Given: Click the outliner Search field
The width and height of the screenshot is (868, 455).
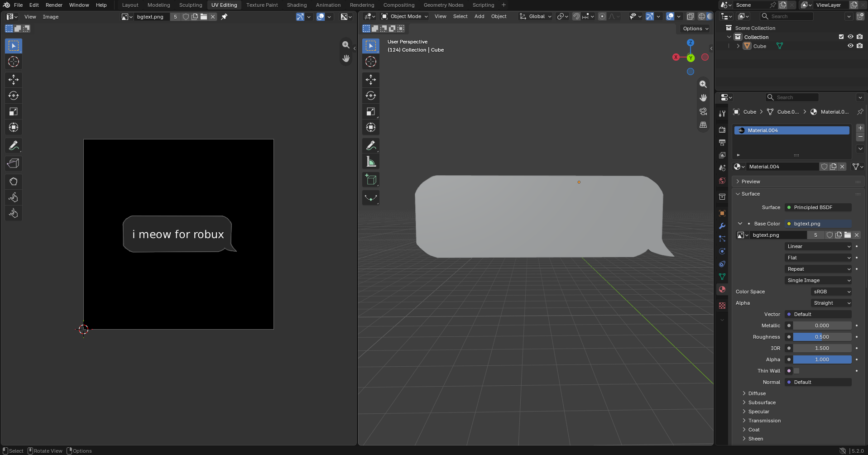Looking at the screenshot, I should point(786,16).
